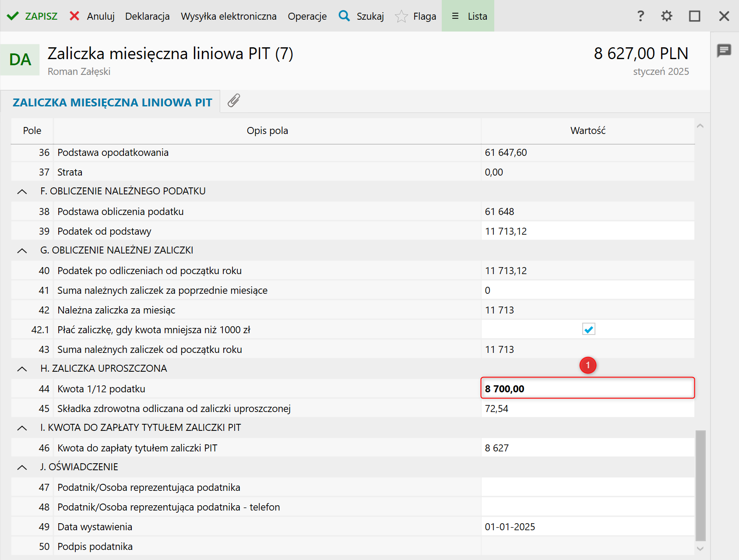Image resolution: width=739 pixels, height=560 pixels.
Task: Open the help question mark icon
Action: tap(640, 16)
